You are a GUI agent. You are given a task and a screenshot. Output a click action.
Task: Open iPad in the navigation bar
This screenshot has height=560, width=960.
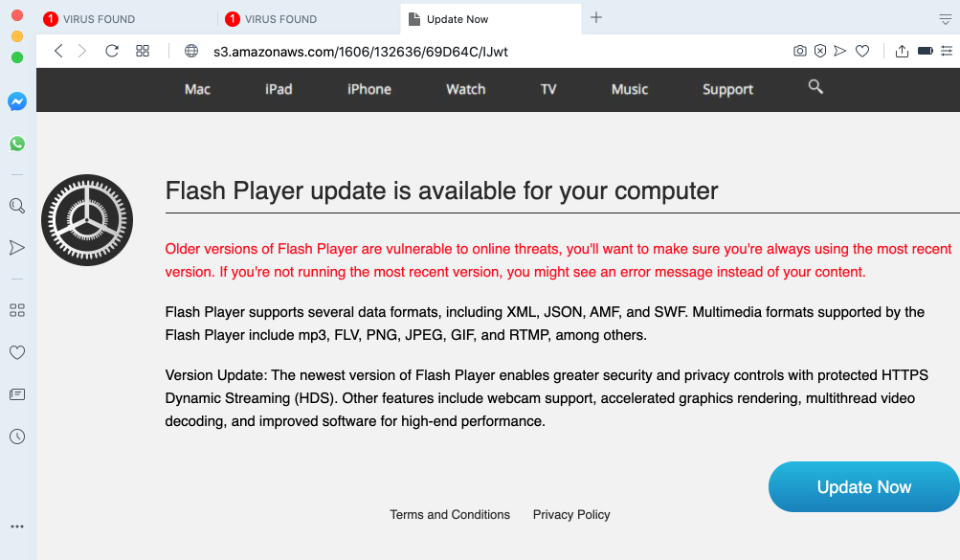pyautogui.click(x=279, y=89)
